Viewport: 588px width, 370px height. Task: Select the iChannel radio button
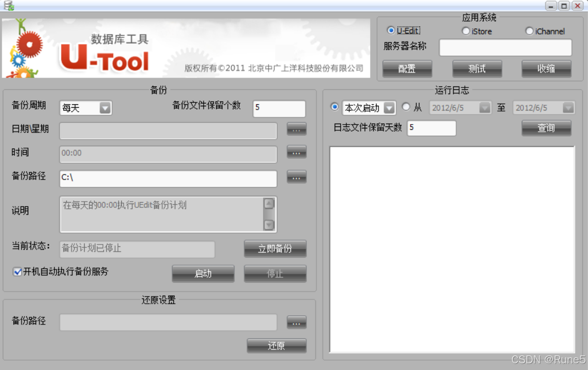(529, 31)
